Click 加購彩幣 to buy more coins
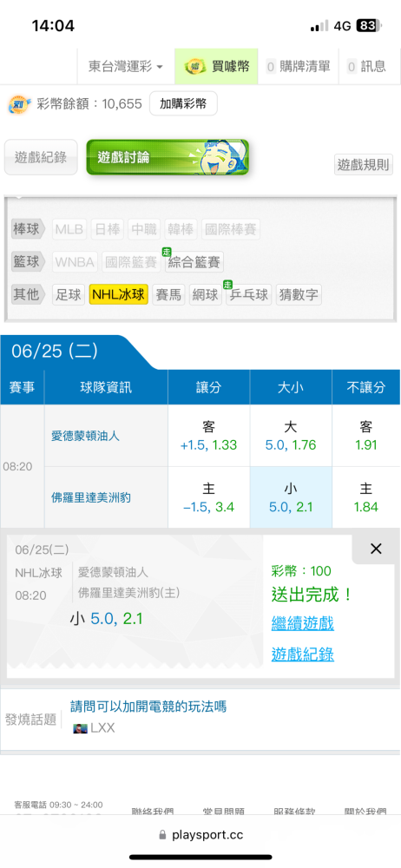 (183, 103)
